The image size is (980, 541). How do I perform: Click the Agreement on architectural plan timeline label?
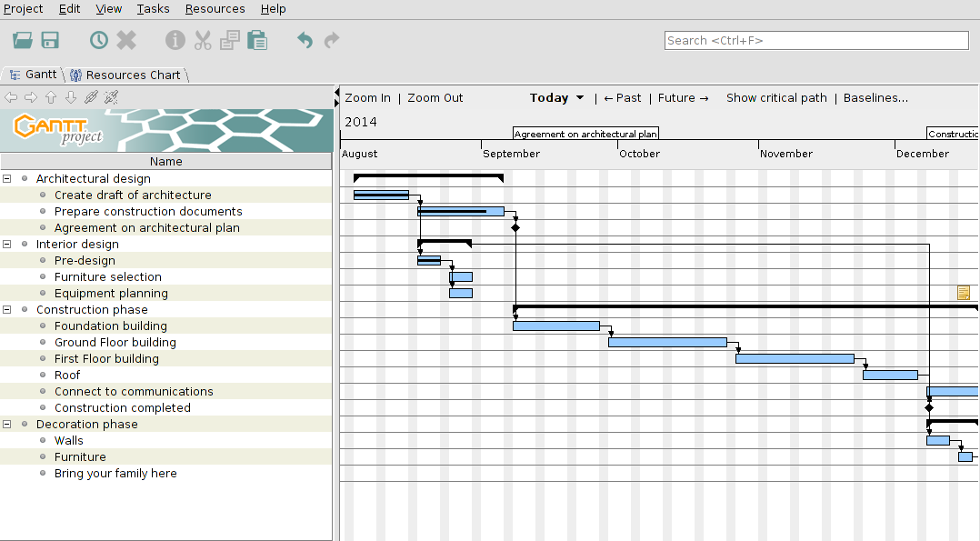585,134
